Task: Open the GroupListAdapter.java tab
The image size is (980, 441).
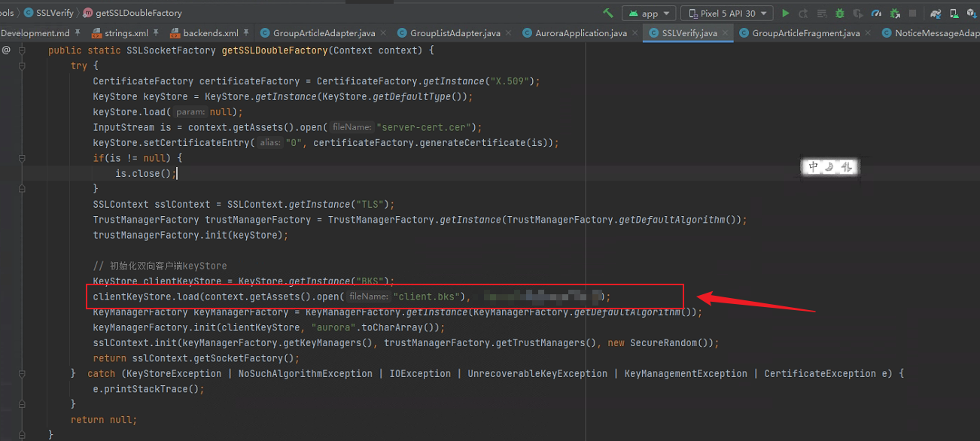Action: 455,33
